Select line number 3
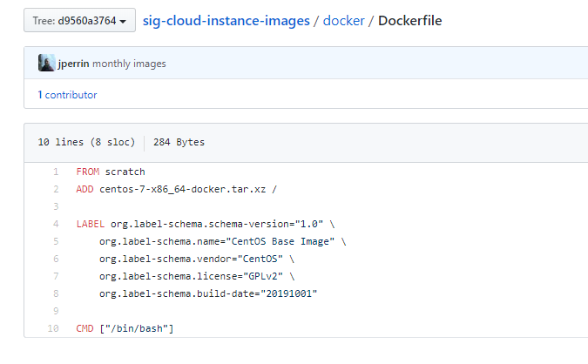 (56, 206)
